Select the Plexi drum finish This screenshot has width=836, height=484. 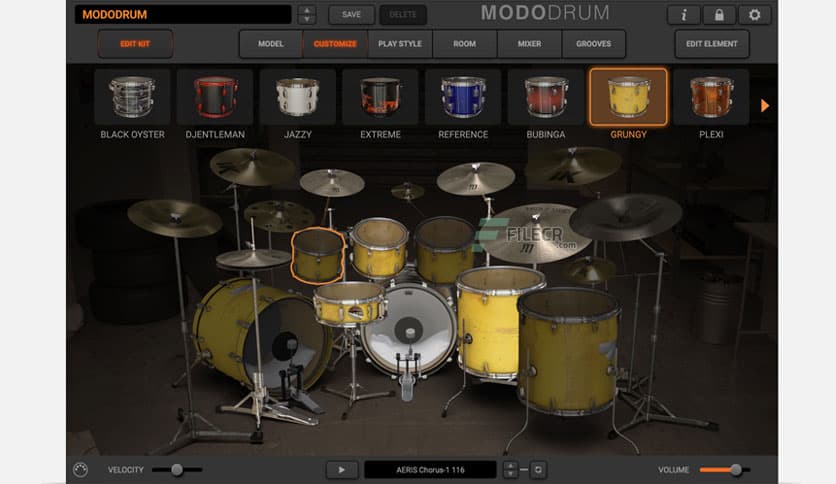click(x=711, y=96)
